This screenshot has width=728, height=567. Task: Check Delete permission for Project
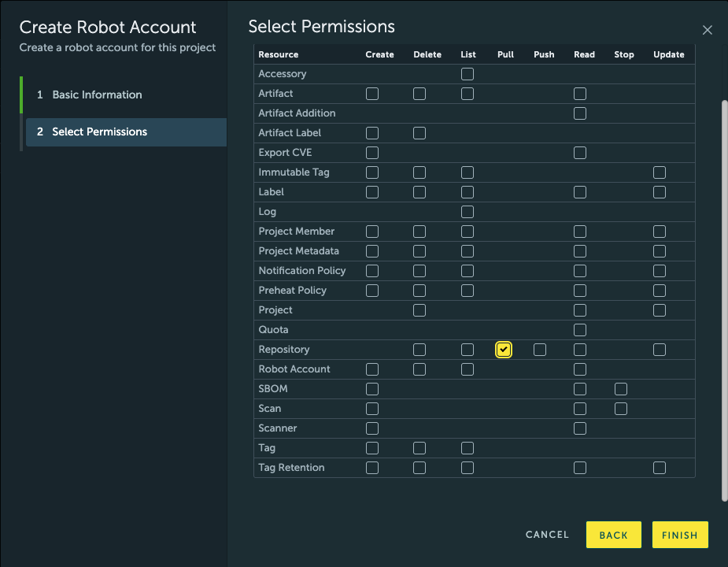(x=419, y=309)
